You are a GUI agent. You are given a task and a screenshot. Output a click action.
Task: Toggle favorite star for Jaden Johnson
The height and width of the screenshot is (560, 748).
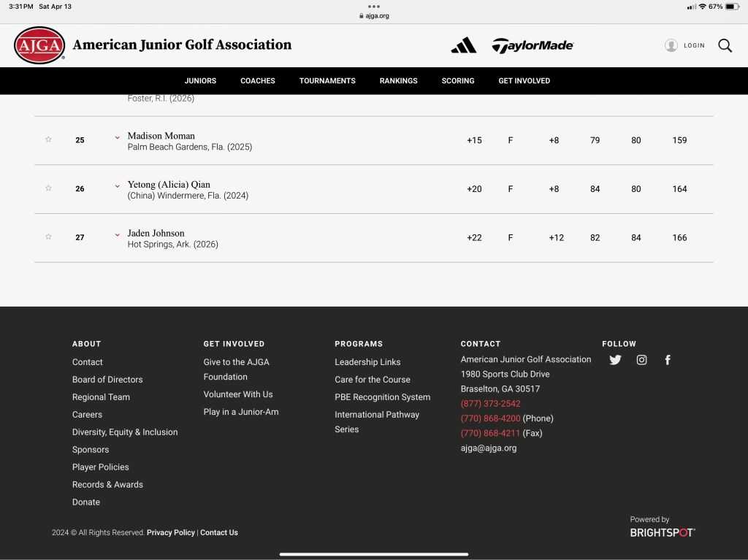tap(49, 237)
